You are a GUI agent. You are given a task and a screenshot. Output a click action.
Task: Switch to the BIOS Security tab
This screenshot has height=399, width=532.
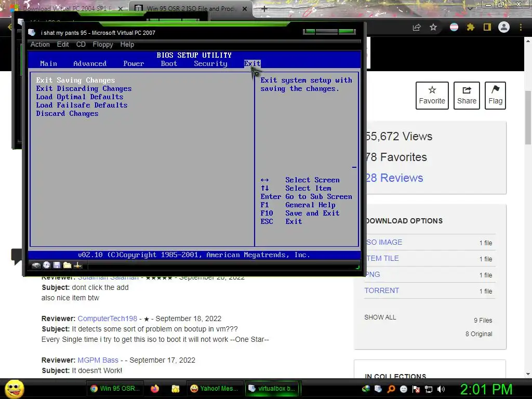point(211,63)
